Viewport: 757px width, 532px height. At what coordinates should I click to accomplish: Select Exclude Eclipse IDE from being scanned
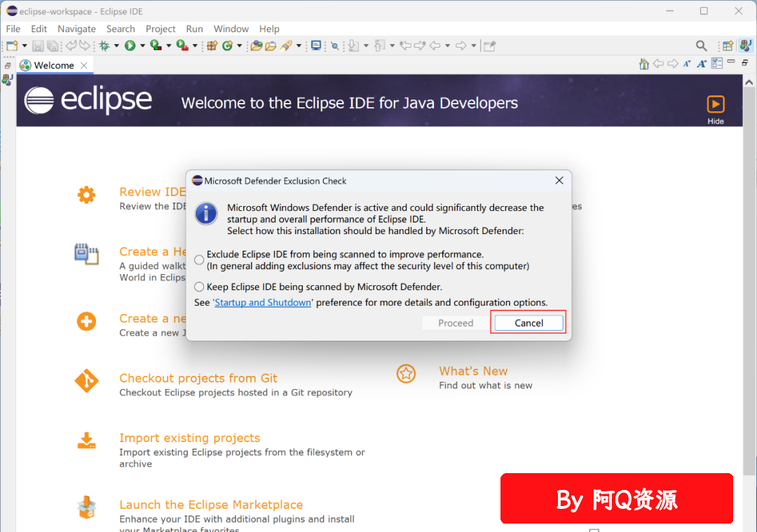(x=199, y=260)
